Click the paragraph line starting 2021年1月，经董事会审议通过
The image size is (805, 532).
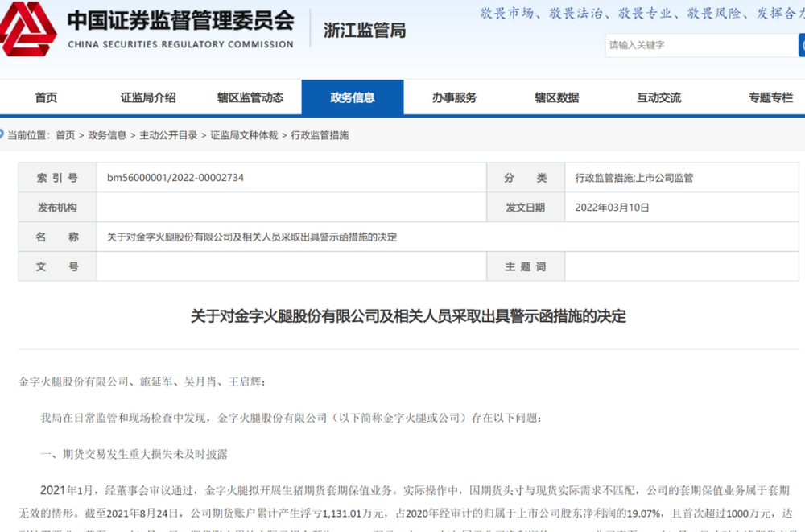point(415,490)
